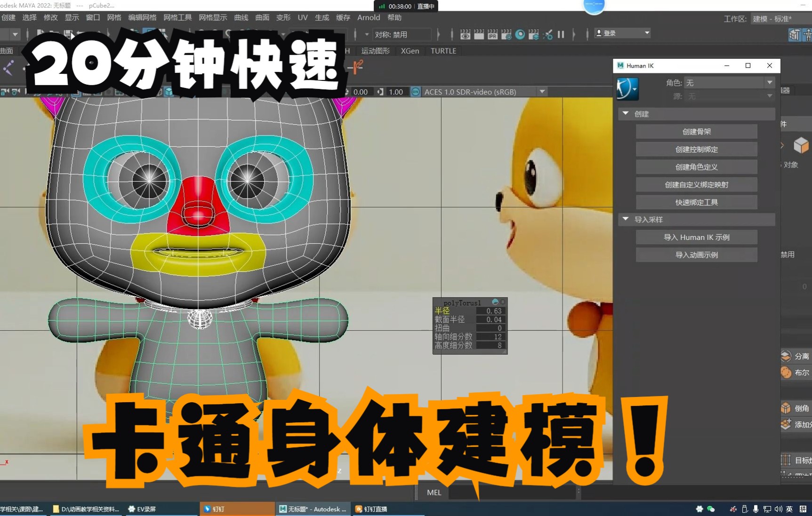Click the 导入动画示例 button
Viewport: 812px width, 516px height.
(x=696, y=254)
